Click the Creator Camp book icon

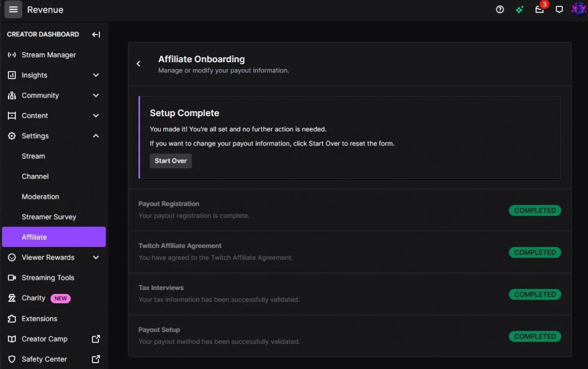[12, 339]
